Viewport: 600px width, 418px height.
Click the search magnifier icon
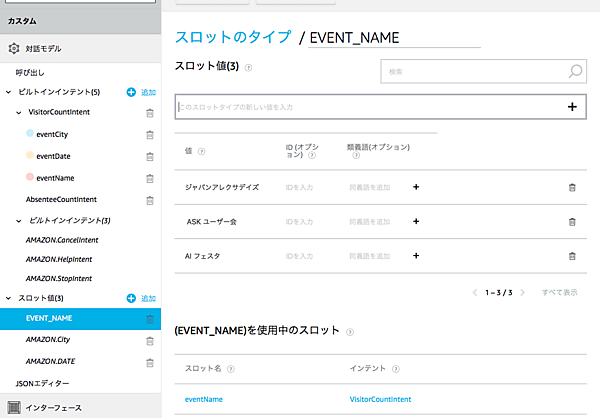575,71
